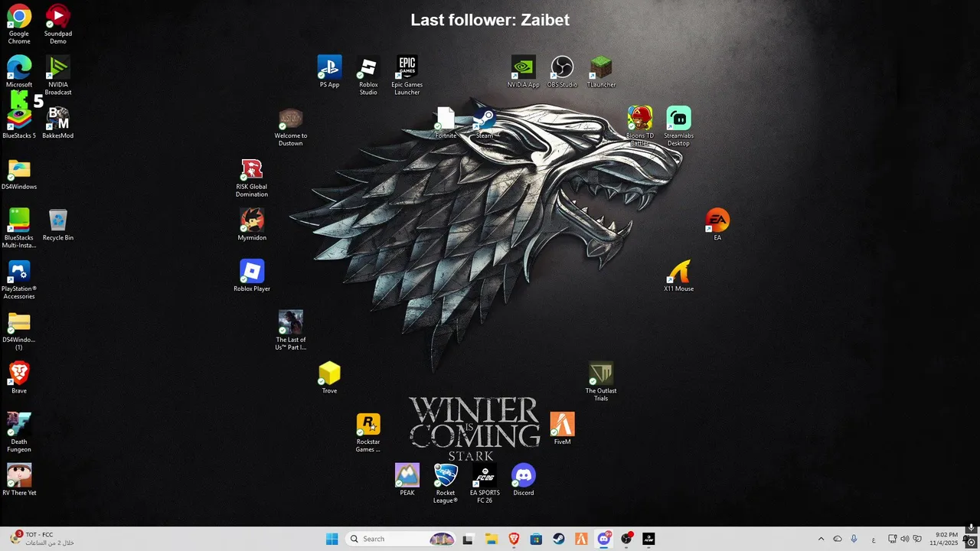Open Task View on taskbar
Image resolution: width=980 pixels, height=551 pixels.
(468, 539)
